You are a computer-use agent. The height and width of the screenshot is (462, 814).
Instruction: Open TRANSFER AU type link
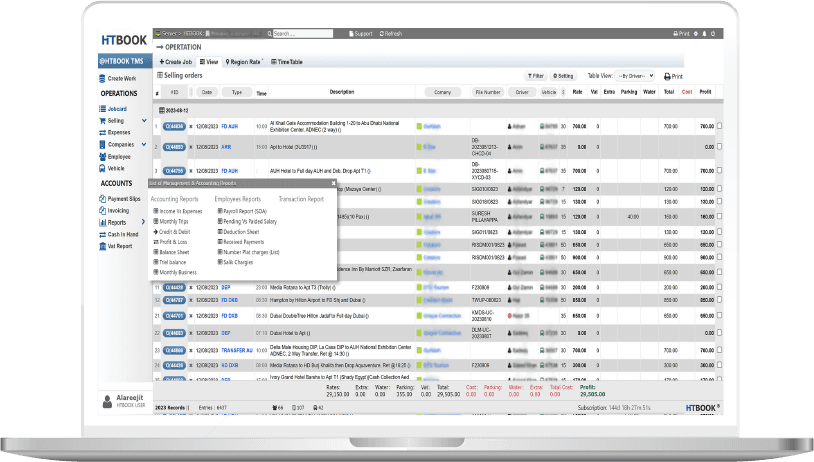tap(237, 350)
